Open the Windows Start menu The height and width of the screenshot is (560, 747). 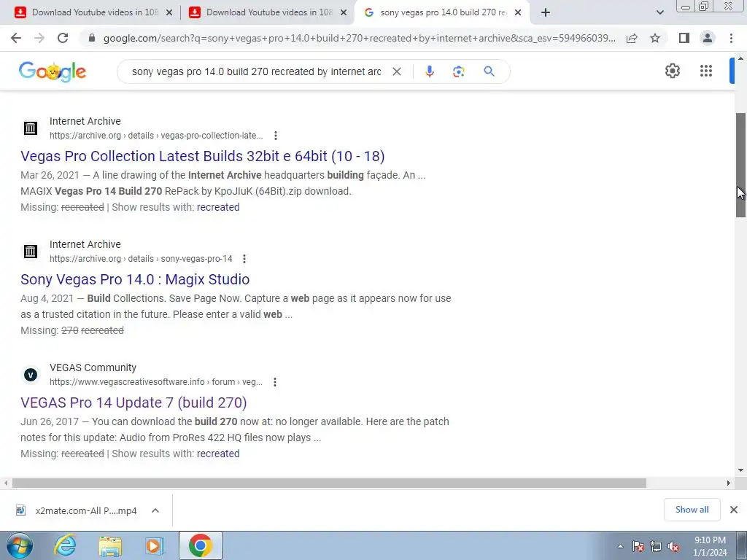(x=20, y=546)
